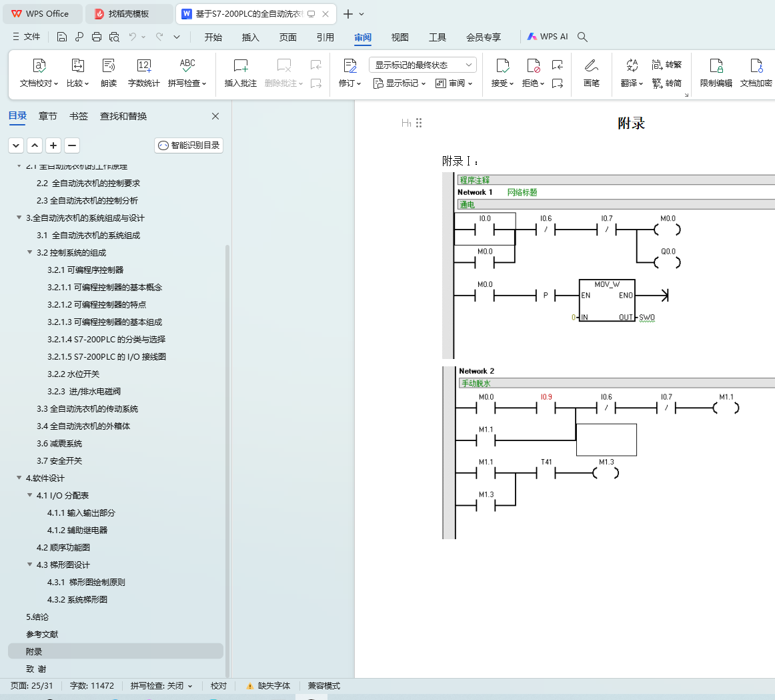Image resolution: width=775 pixels, height=700 pixels.
Task: Convert text with 转简 button
Action: tap(667, 83)
